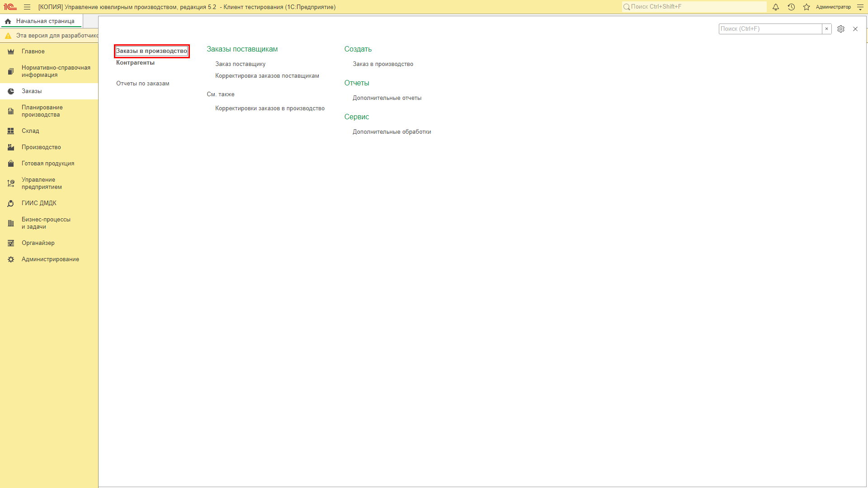The height and width of the screenshot is (488, 868).
Task: Open Отчеты по заказам
Action: pos(142,84)
